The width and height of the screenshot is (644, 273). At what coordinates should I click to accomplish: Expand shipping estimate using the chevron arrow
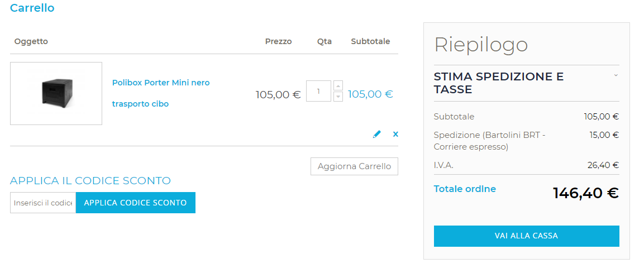pyautogui.click(x=616, y=75)
